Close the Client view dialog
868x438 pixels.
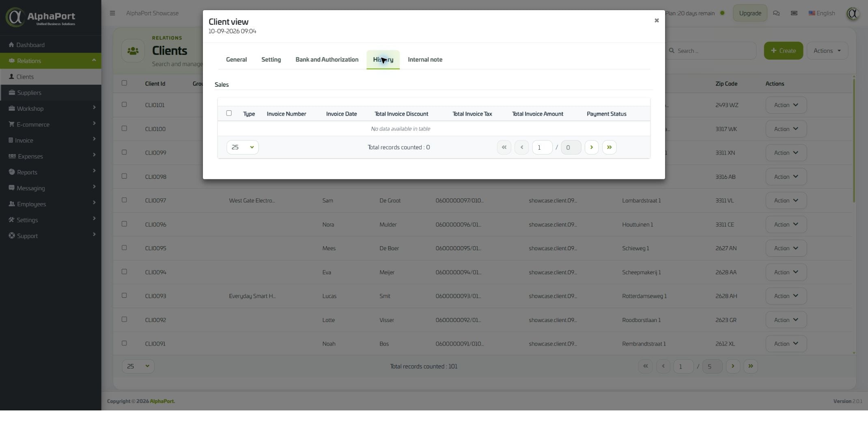pos(657,20)
